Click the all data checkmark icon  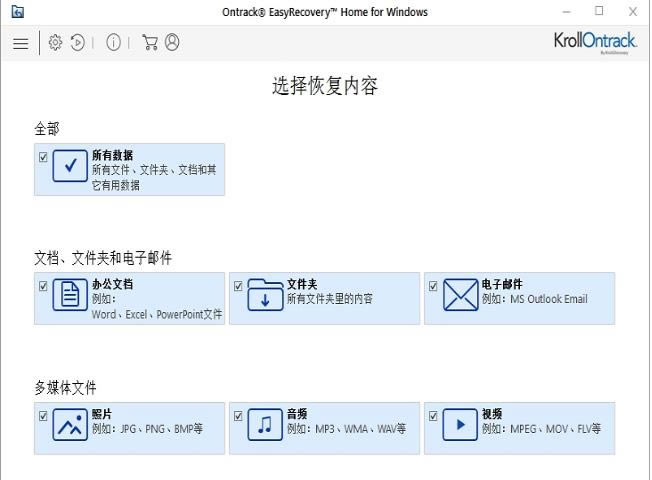pos(70,166)
